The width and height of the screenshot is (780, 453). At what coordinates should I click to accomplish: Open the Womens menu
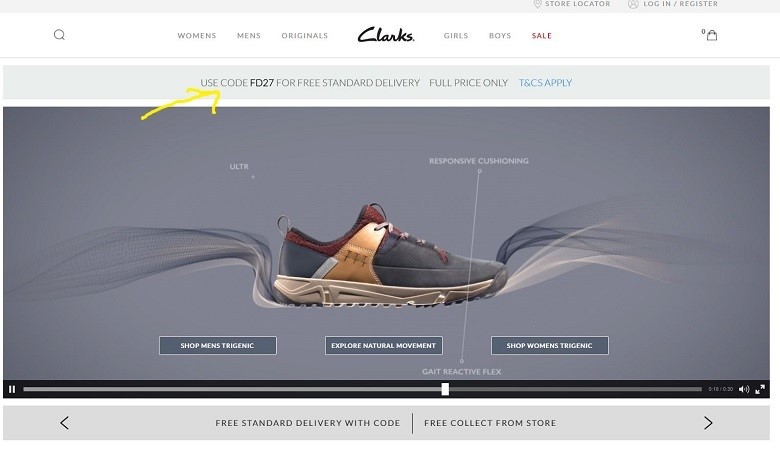(197, 36)
